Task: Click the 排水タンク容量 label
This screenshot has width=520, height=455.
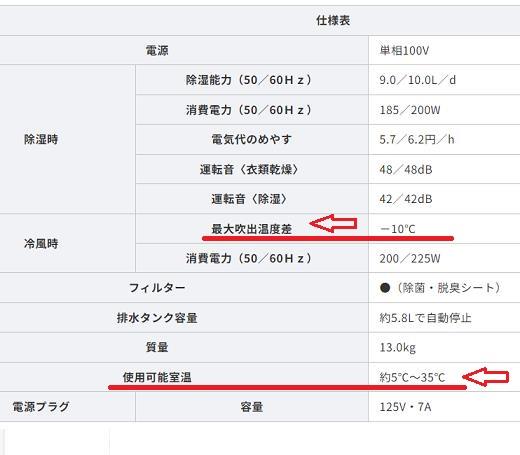Action: (157, 318)
